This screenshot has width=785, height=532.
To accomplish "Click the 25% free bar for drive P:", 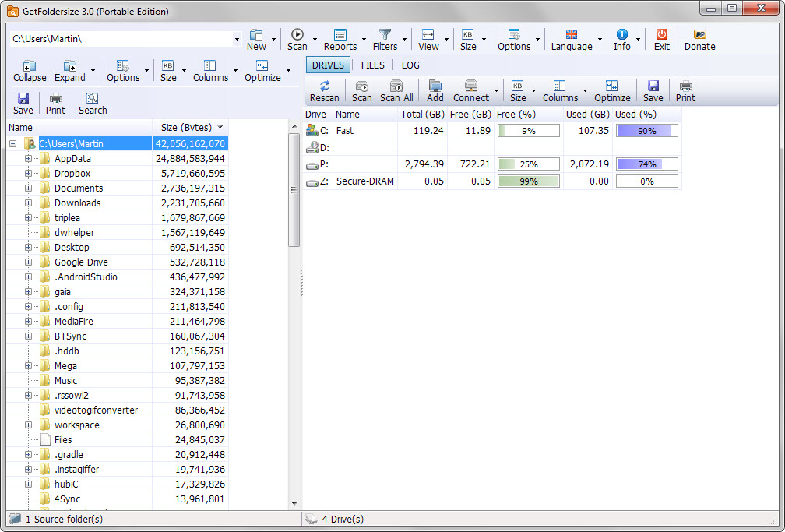I will (528, 164).
